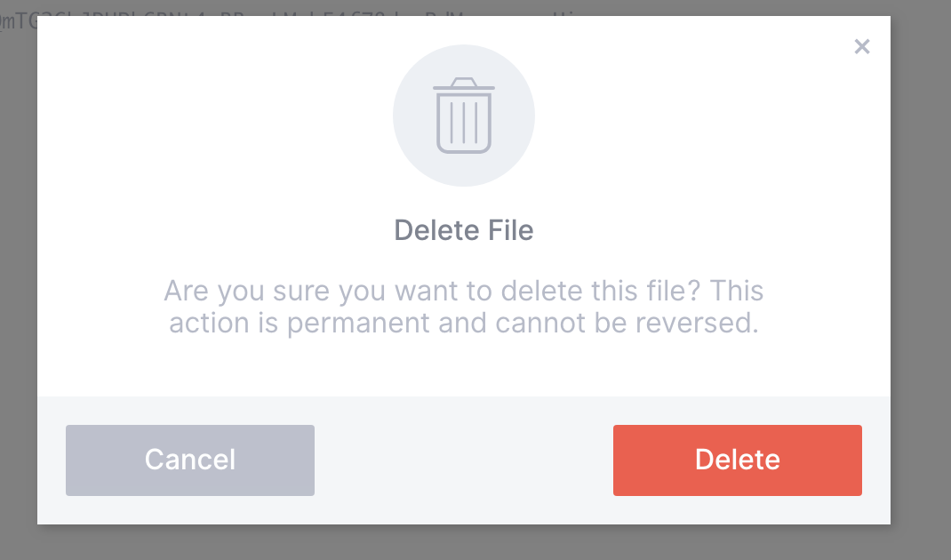Click the white body area of the dialog

click(464, 369)
